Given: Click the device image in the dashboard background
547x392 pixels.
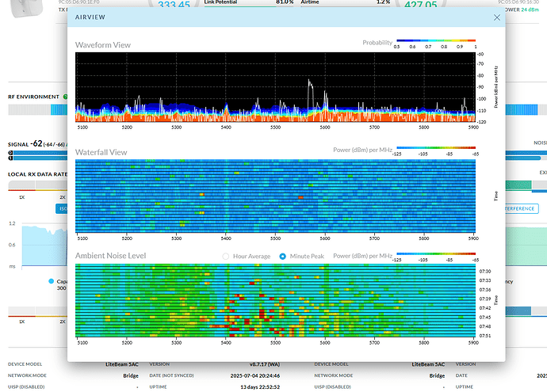Looking at the screenshot, I should (x=26, y=8).
